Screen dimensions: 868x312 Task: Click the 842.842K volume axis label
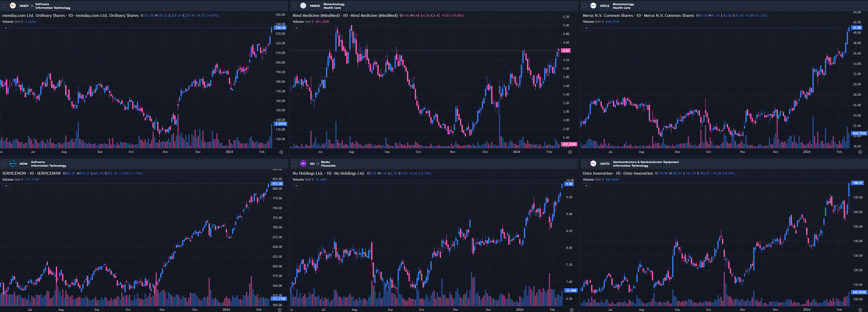point(859,292)
